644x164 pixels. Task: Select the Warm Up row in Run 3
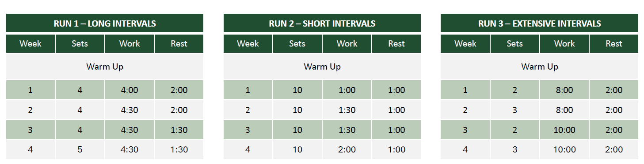[540, 67]
